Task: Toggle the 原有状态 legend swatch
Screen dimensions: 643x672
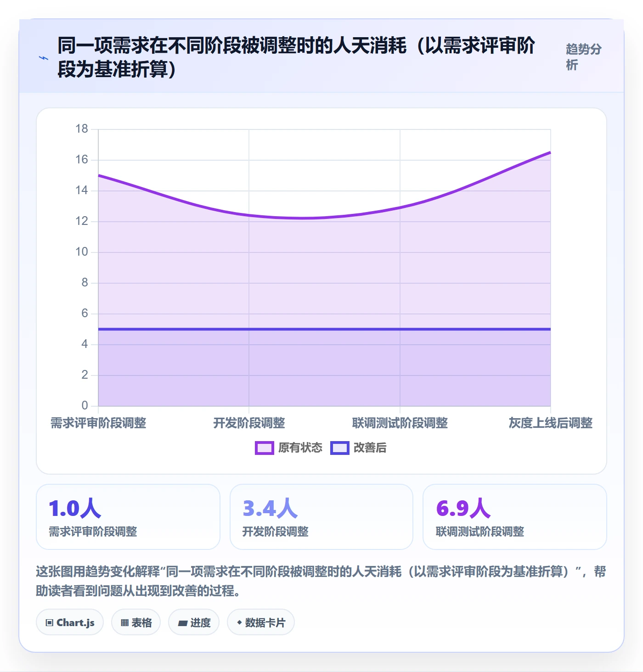Action: (x=264, y=448)
